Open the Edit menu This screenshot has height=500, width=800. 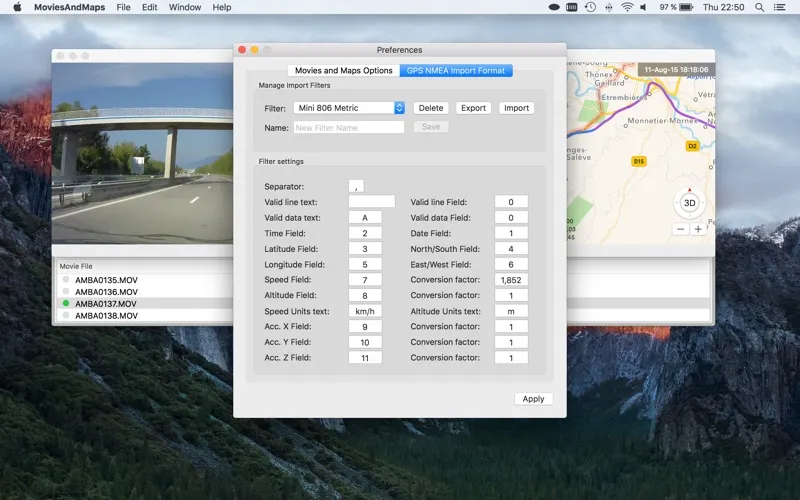pos(149,7)
